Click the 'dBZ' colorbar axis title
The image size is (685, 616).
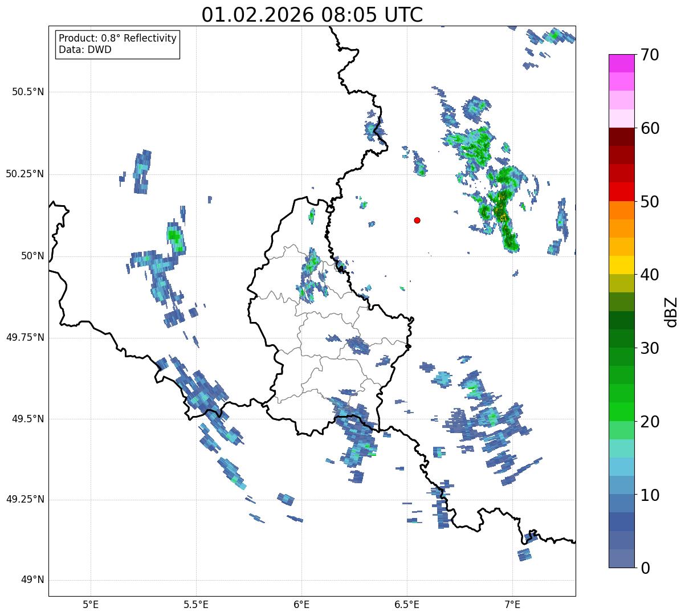tap(672, 311)
